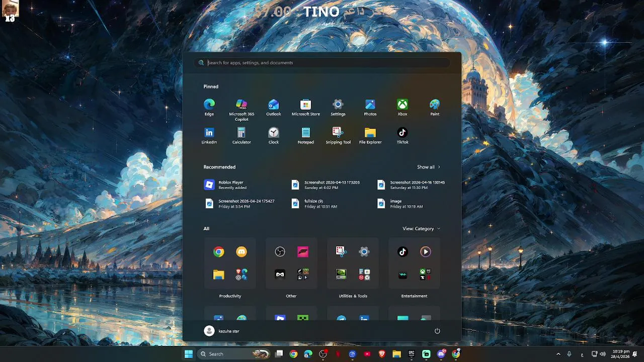The image size is (644, 362).
Task: Open Discord on the taskbar
Action: tap(441, 354)
